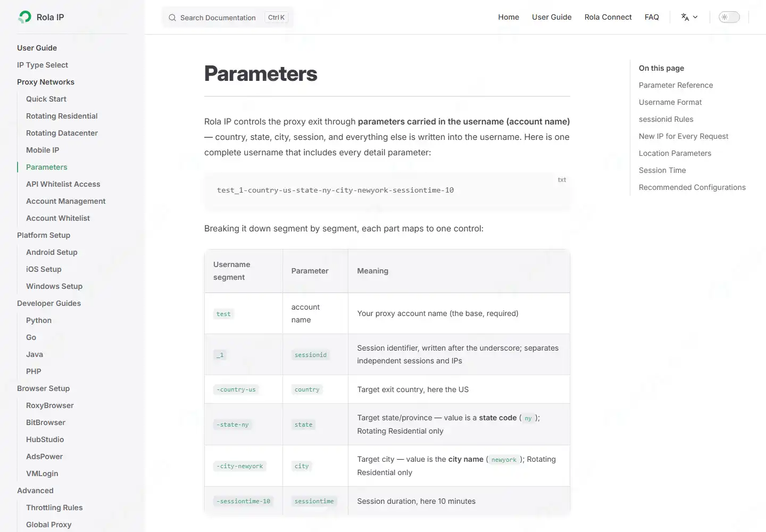Viewport: 766px width, 532px height.
Task: Open API Whitelist Access page
Action: click(63, 184)
